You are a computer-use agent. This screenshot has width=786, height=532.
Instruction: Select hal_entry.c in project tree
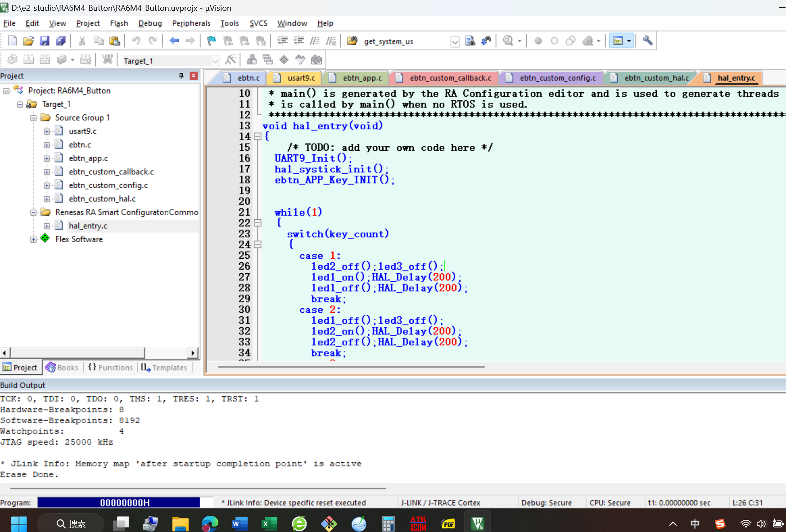click(88, 226)
